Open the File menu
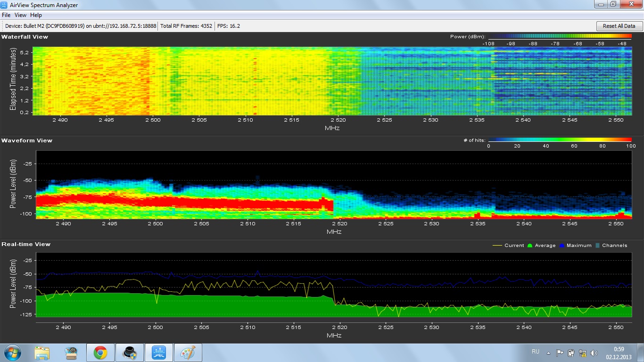This screenshot has height=362, width=644. click(x=6, y=15)
